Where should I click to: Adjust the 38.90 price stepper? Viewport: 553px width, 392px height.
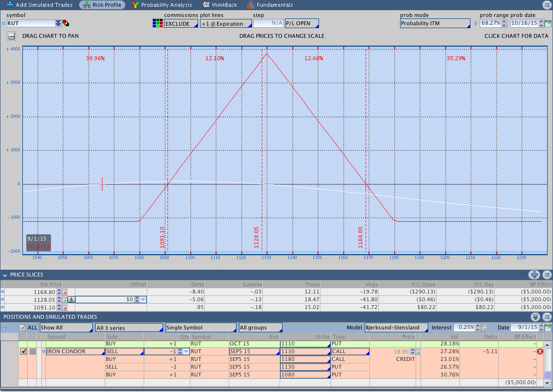tap(412, 351)
